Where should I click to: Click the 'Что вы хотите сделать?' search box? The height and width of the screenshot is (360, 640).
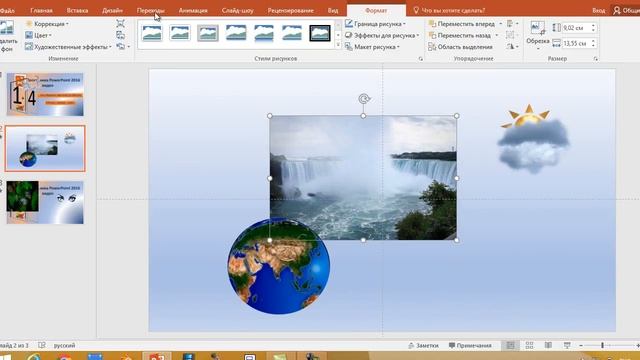[449, 11]
